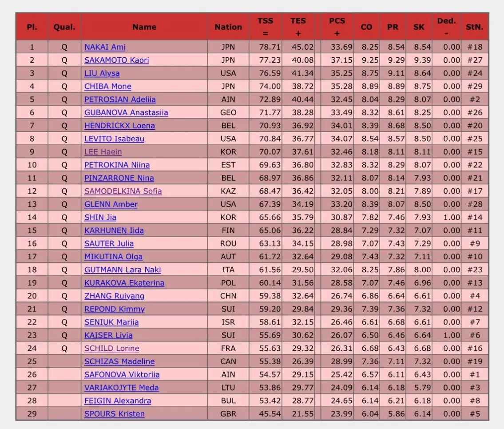Open SCHILD Lorine link
This screenshot has width=504, height=429.
tap(111, 348)
